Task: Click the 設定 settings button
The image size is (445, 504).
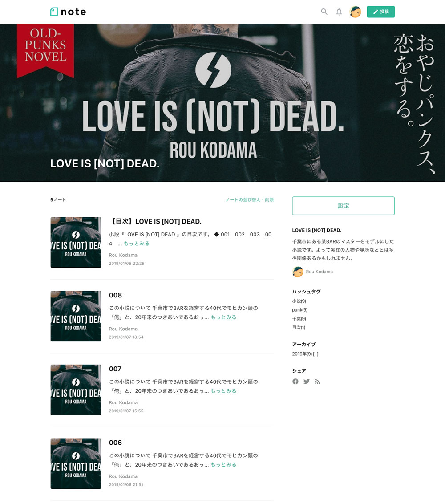Action: (x=343, y=206)
